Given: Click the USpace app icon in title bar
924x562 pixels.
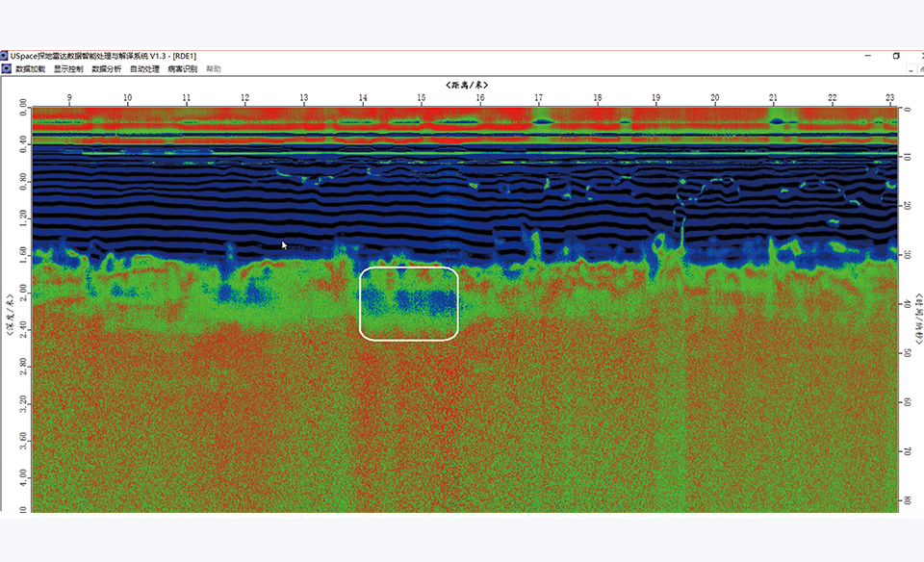Looking at the screenshot, I should tap(5, 56).
